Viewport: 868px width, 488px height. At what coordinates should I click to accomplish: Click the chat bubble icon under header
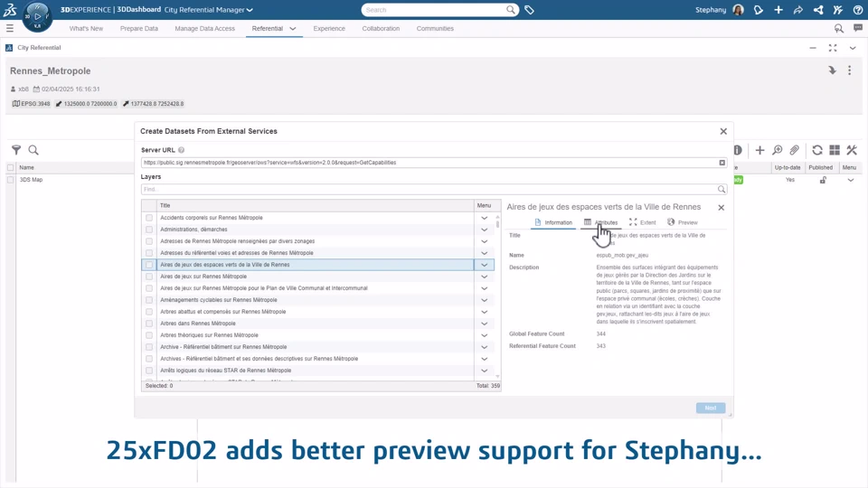(x=858, y=28)
